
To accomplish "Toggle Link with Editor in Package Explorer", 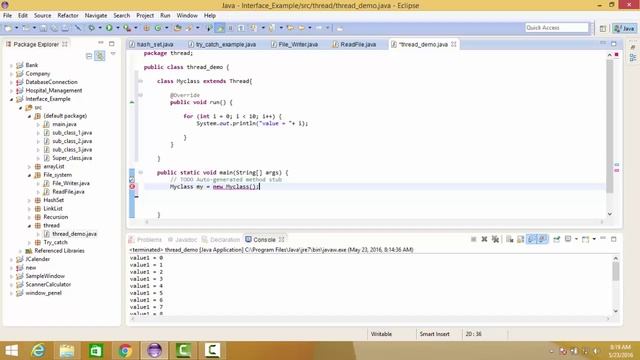I will (100, 56).
